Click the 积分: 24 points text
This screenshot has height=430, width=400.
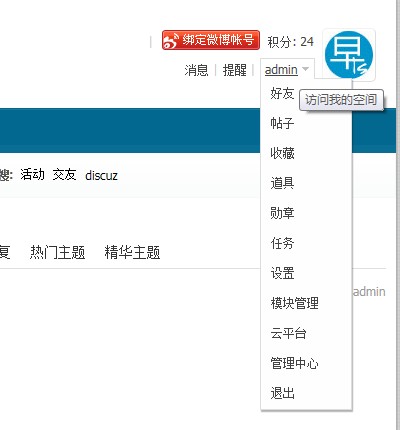point(290,42)
